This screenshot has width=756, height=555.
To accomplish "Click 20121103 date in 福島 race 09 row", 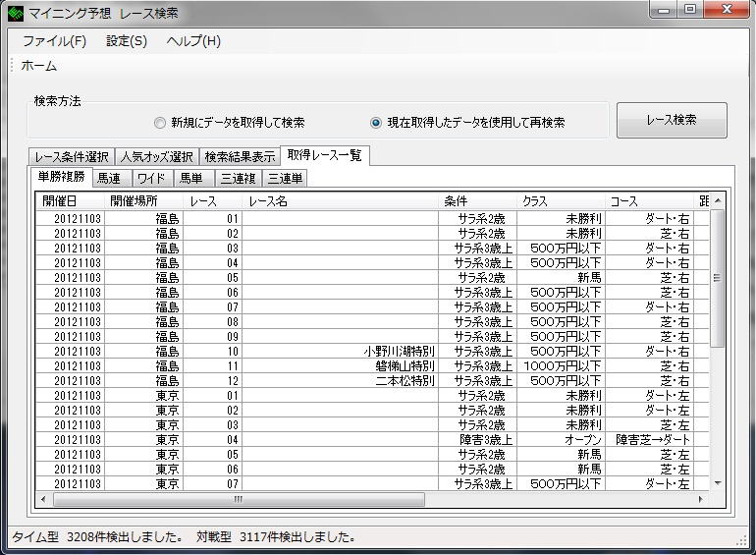I will pos(71,337).
